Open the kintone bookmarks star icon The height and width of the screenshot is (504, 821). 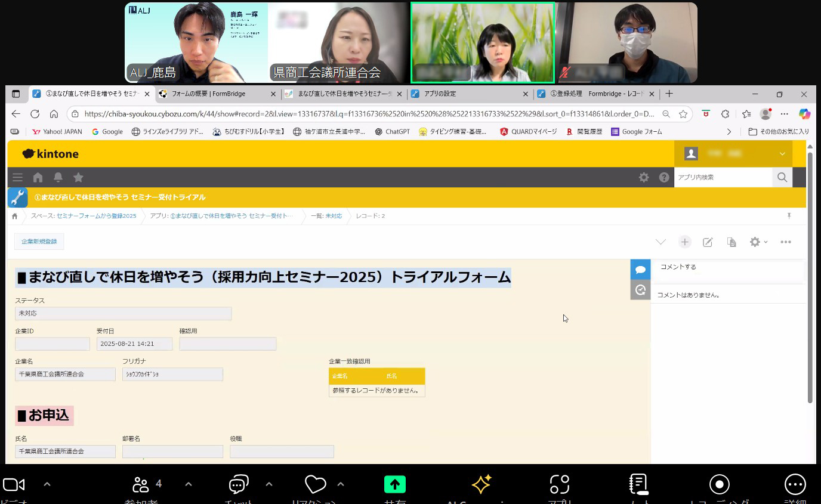[x=78, y=177]
